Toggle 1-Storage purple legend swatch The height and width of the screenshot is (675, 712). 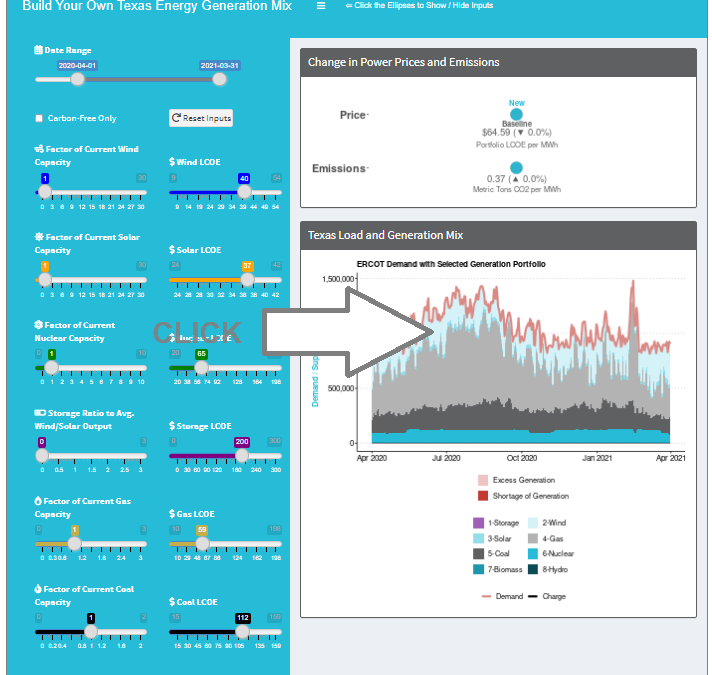coord(478,523)
